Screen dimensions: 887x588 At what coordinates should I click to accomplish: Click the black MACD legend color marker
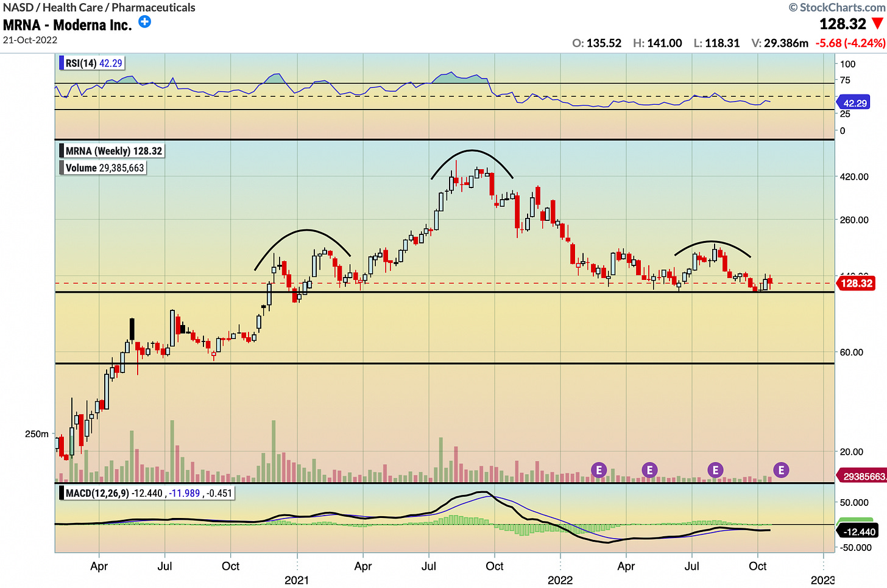(x=62, y=493)
